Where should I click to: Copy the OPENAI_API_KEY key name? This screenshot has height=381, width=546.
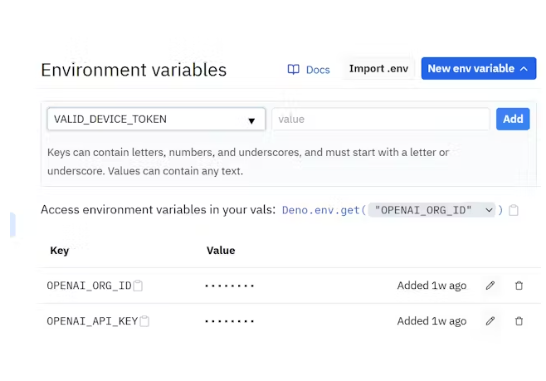145,321
